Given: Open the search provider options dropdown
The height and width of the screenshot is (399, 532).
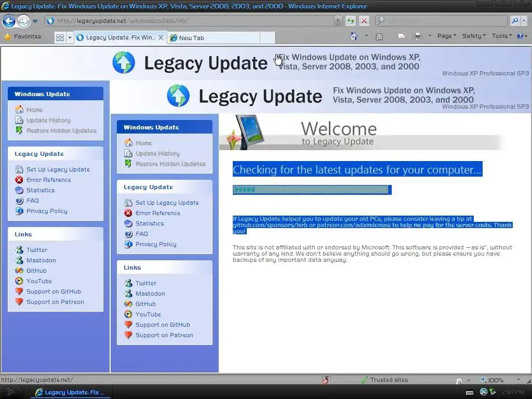Looking at the screenshot, I should click(524, 21).
